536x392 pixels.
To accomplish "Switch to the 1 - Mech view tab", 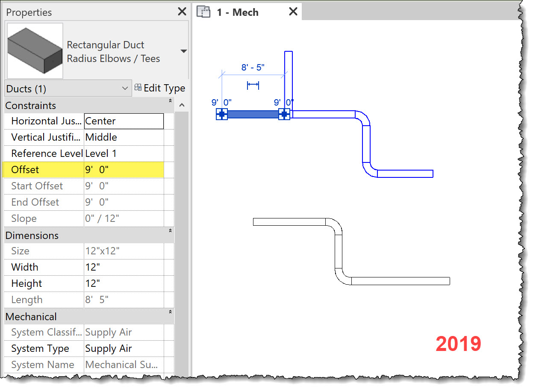I will [x=238, y=12].
